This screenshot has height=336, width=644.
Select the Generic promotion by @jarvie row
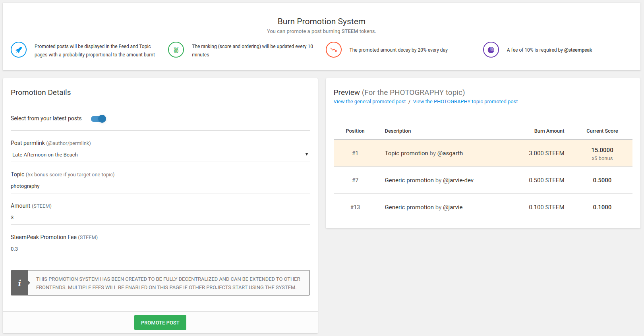pos(424,207)
